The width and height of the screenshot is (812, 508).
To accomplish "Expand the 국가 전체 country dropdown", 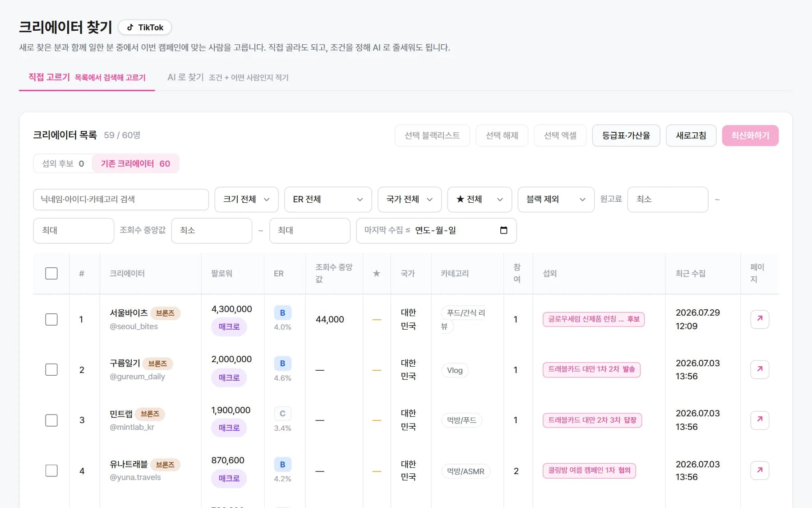I will click(410, 199).
